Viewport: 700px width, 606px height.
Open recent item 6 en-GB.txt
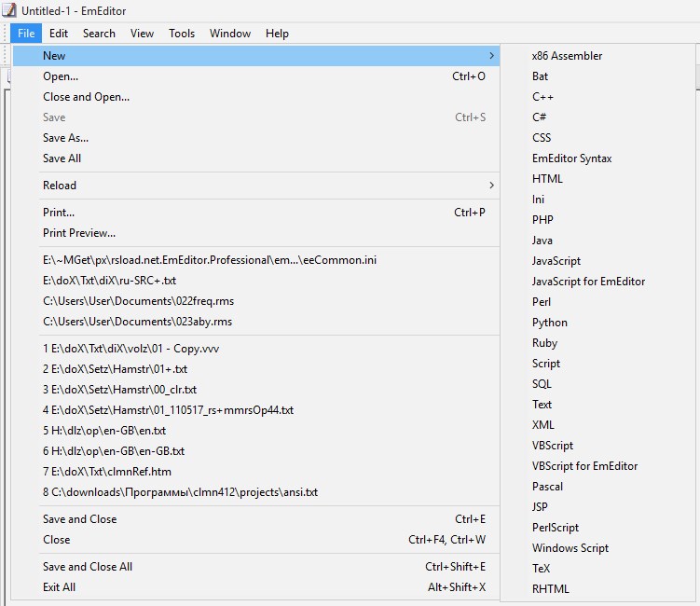click(x=255, y=451)
